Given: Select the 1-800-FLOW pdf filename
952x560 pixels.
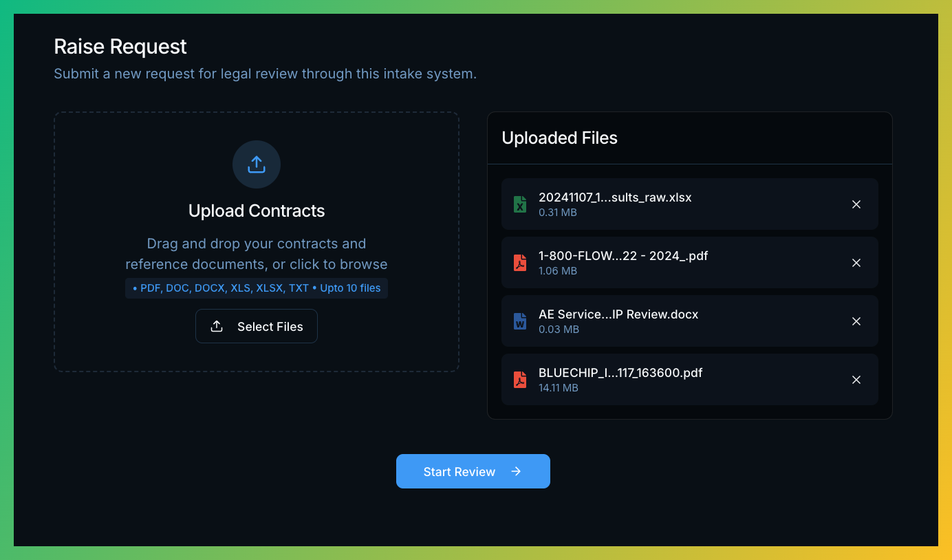Looking at the screenshot, I should pos(623,256).
